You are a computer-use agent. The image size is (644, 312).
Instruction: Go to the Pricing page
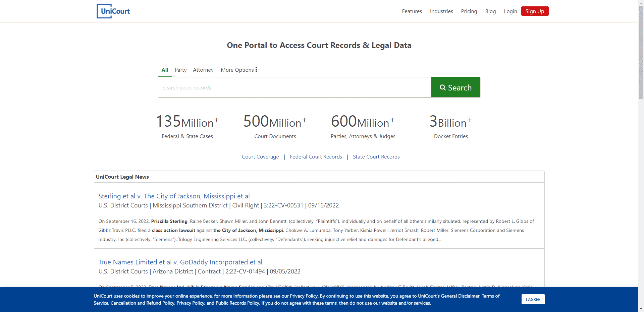(469, 11)
